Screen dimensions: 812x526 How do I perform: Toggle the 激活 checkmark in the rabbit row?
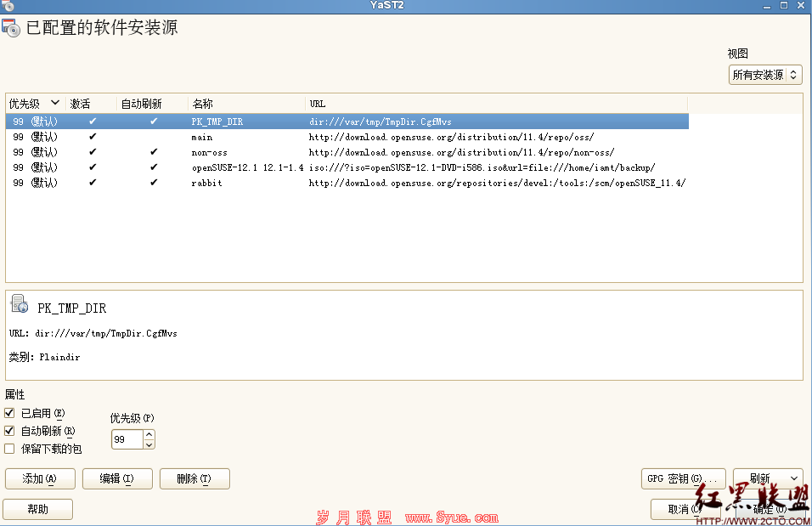[x=93, y=183]
